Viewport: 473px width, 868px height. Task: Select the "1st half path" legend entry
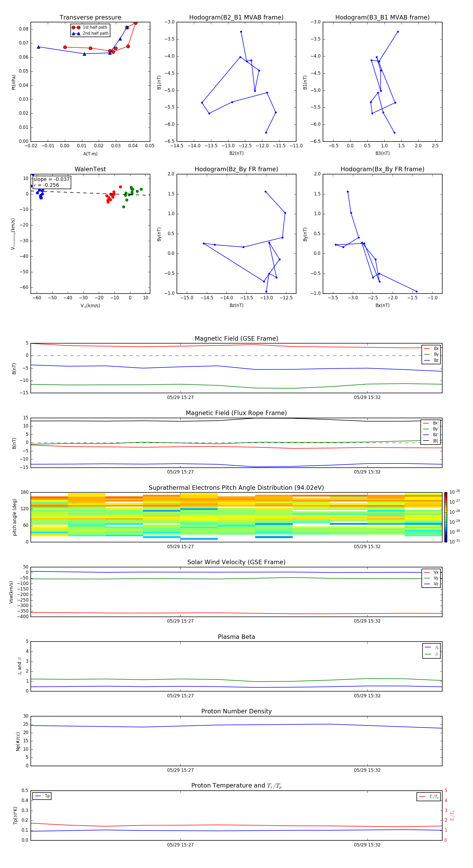[90, 27]
